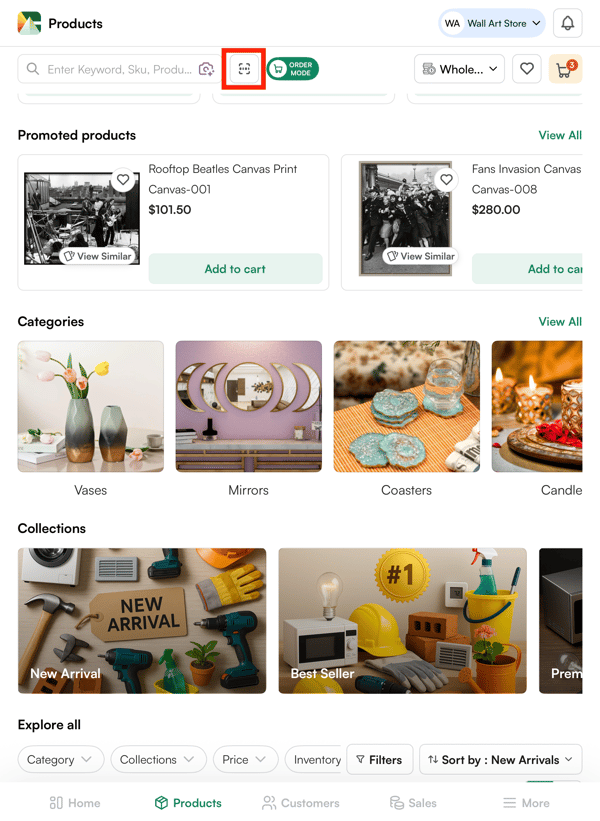Open the notifications bell
The height and width of the screenshot is (821, 600).
[x=567, y=23]
